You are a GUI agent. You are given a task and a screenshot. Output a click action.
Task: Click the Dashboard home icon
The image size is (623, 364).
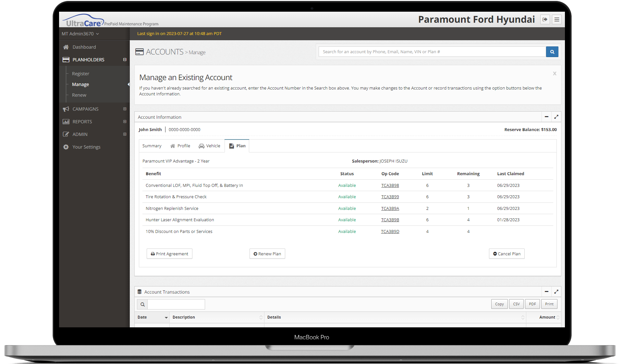(66, 47)
